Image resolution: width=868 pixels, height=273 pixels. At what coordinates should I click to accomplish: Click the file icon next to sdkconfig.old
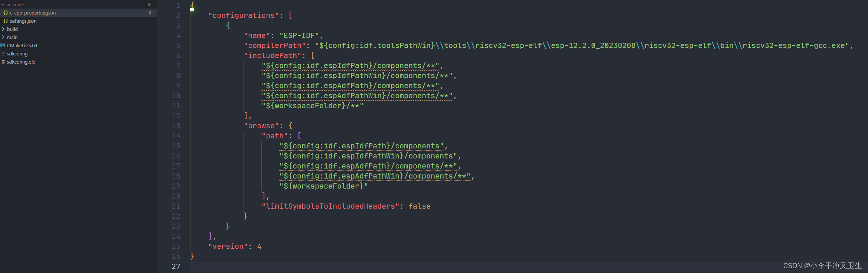click(3, 62)
